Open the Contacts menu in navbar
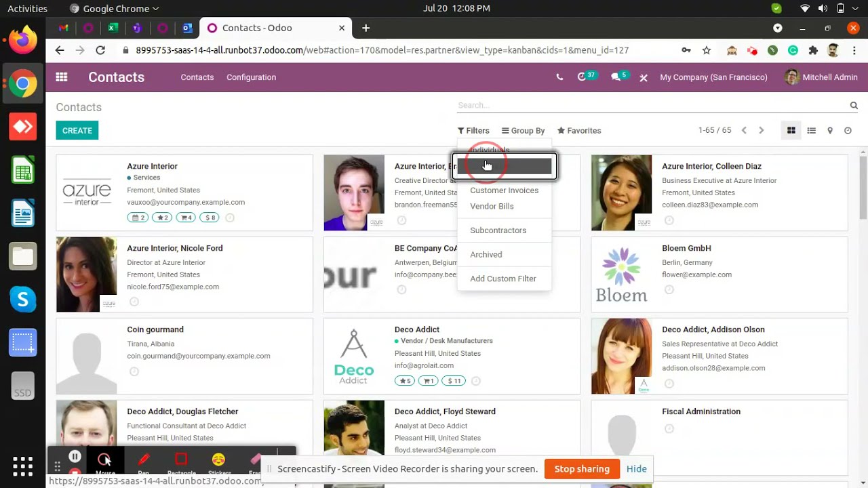This screenshot has width=868, height=488. click(197, 77)
